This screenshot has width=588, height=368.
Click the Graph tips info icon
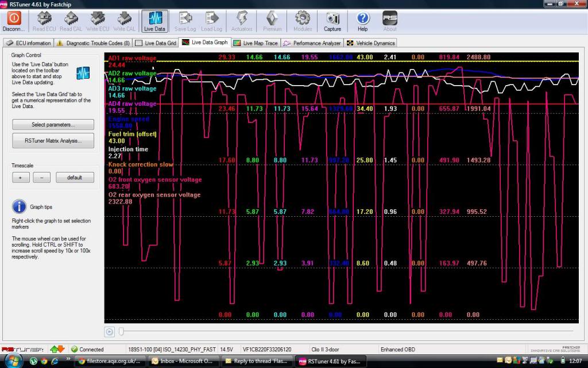19,206
